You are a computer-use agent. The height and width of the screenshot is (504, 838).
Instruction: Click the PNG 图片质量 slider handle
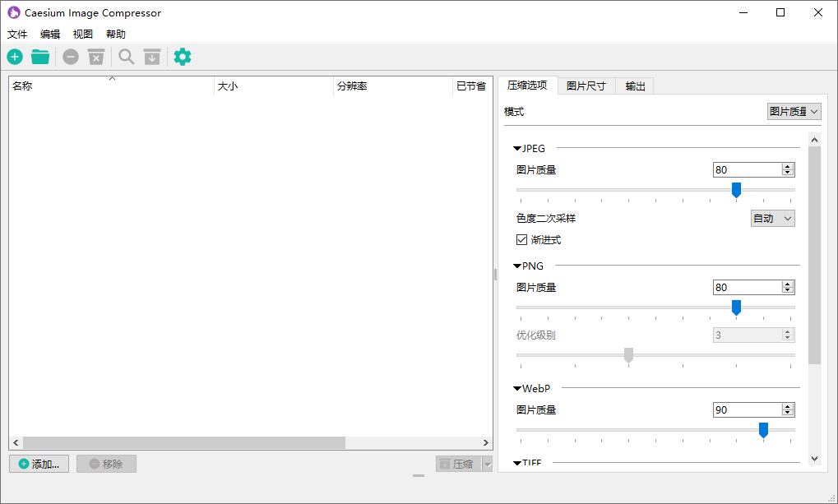click(737, 307)
